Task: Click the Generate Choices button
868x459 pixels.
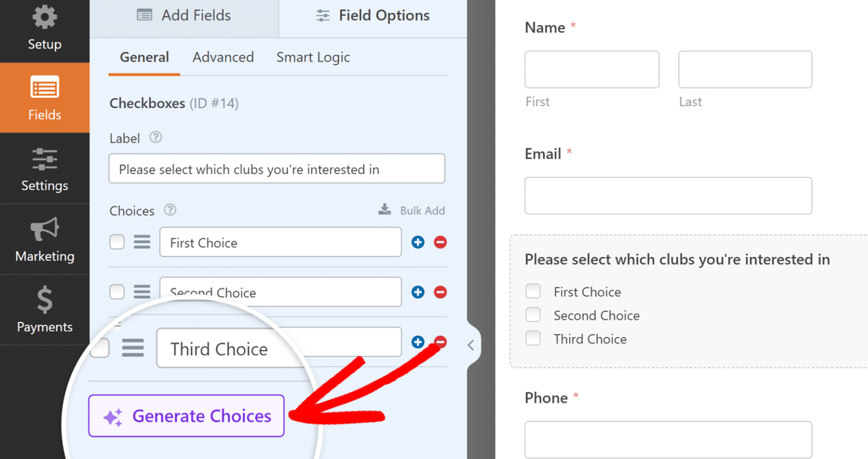Action: click(186, 416)
